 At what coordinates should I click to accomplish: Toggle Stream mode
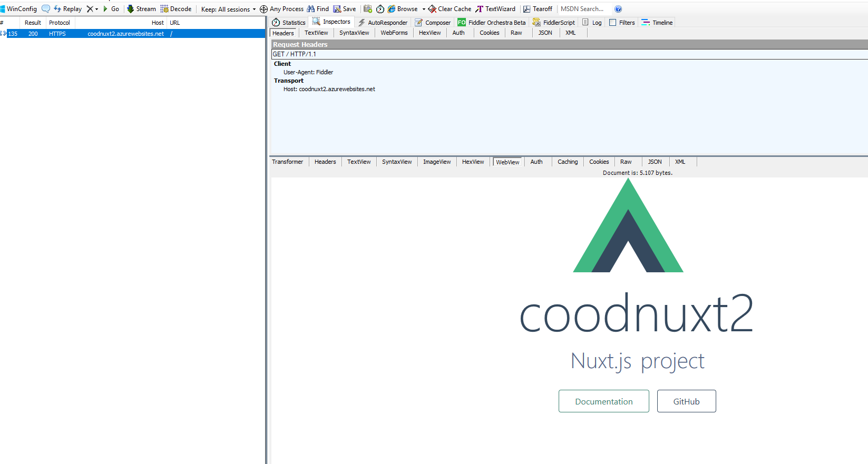[141, 9]
